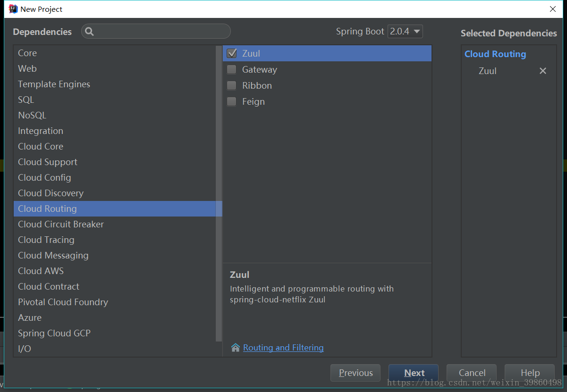567x392 pixels.
Task: Select Cloud Config in the list
Action: point(115,177)
